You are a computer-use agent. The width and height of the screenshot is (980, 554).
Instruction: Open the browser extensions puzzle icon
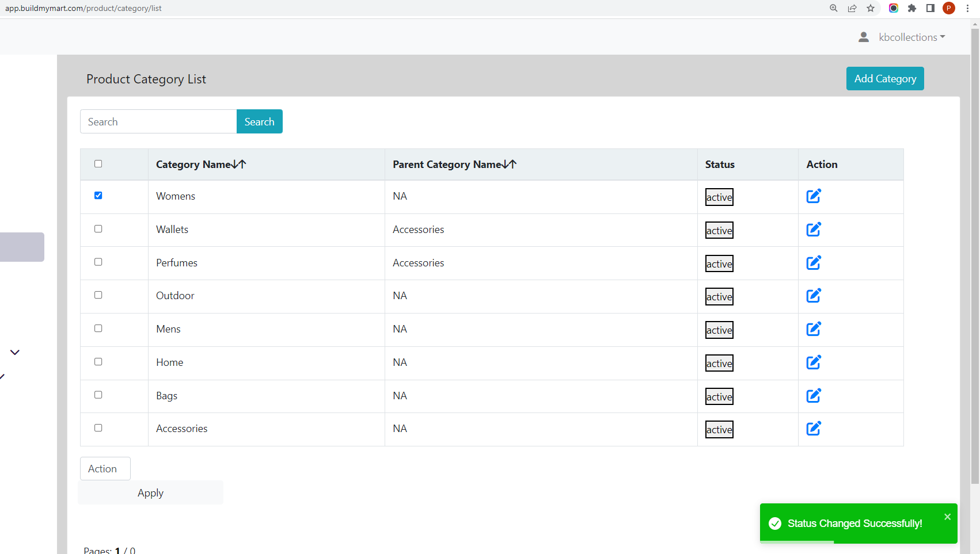tap(912, 8)
